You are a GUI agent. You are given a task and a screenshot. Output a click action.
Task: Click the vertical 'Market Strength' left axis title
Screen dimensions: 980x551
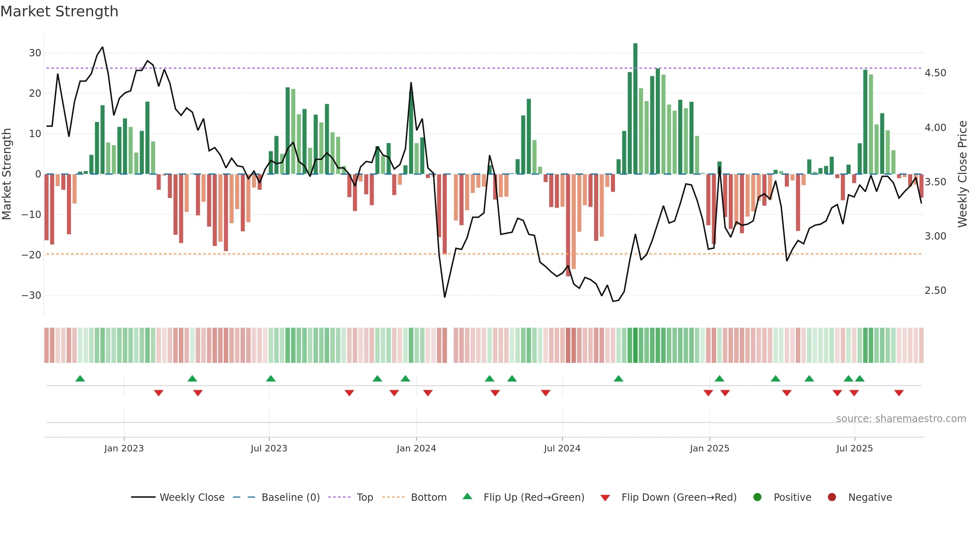coord(7,174)
